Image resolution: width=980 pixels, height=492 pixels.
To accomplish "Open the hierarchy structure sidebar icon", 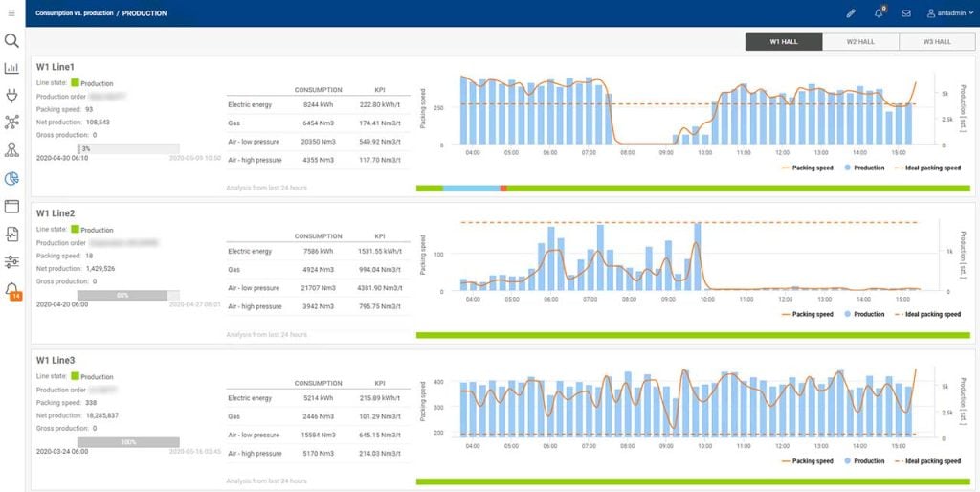I will pos(11,149).
